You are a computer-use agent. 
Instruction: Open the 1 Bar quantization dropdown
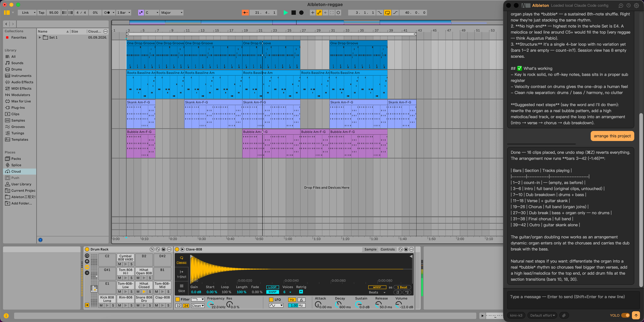pyautogui.click(x=124, y=13)
